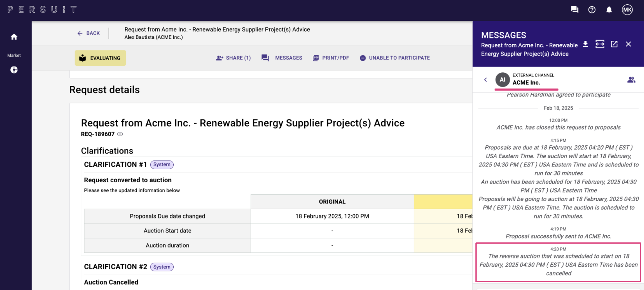Open MESSAGES from the request toolbar
The width and height of the screenshot is (644, 290).
click(282, 58)
